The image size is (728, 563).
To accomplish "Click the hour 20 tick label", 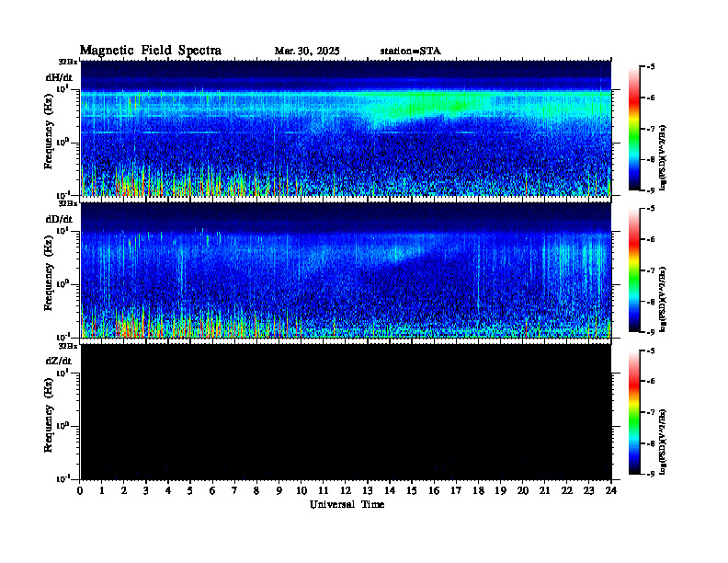I will coord(523,491).
